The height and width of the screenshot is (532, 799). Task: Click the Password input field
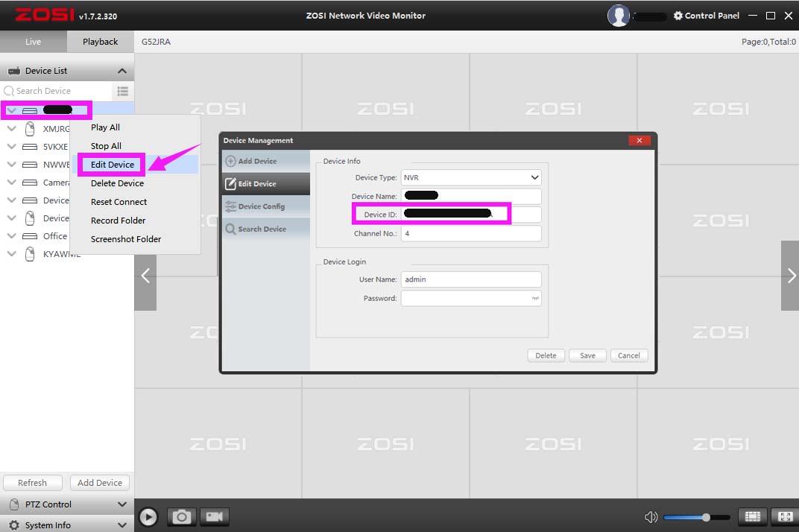[x=471, y=298]
